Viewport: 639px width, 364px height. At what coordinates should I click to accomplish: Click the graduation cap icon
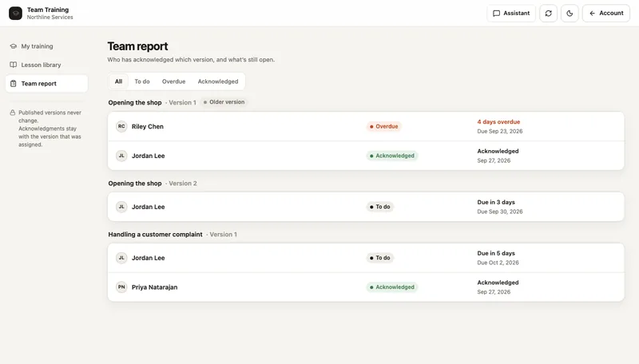click(x=14, y=46)
